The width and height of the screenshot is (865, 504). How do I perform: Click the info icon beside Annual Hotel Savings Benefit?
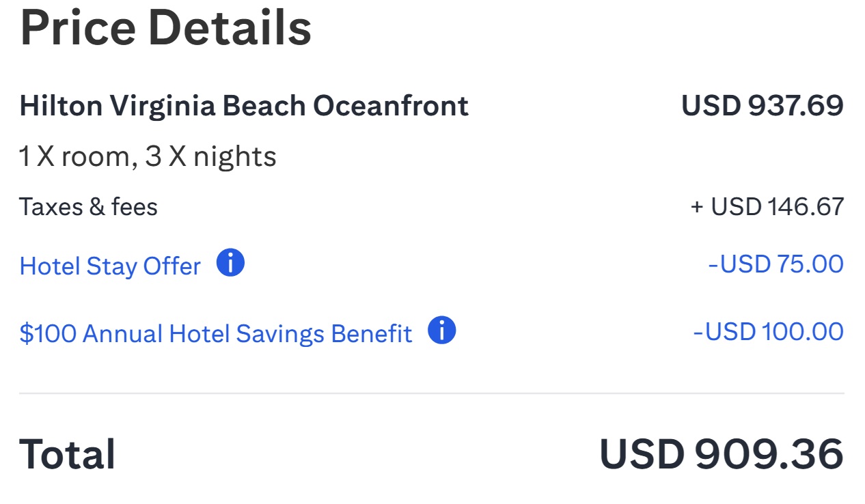[443, 332]
